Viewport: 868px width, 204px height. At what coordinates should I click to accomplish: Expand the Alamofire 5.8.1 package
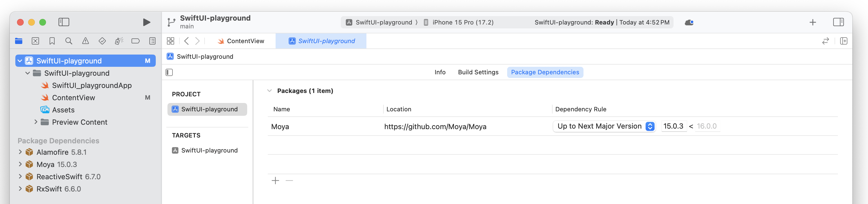click(x=20, y=152)
